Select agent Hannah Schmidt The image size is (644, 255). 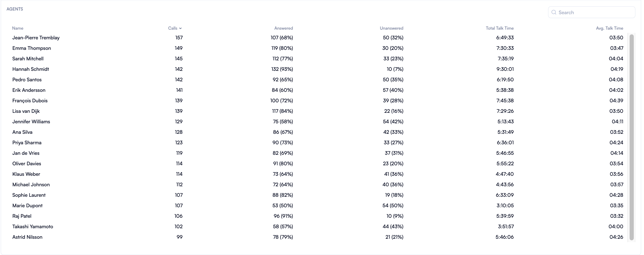31,69
